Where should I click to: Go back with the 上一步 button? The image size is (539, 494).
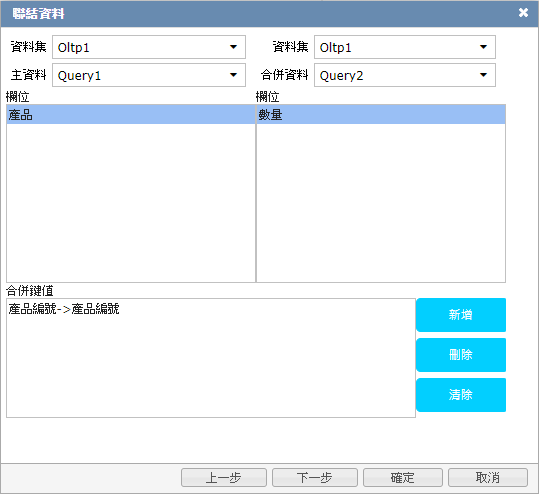pos(224,477)
